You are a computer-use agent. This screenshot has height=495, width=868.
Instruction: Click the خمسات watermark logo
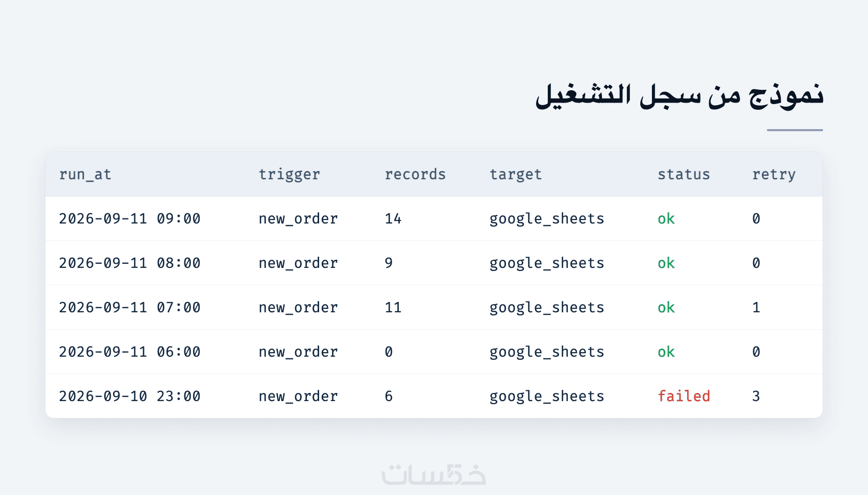pos(434,474)
